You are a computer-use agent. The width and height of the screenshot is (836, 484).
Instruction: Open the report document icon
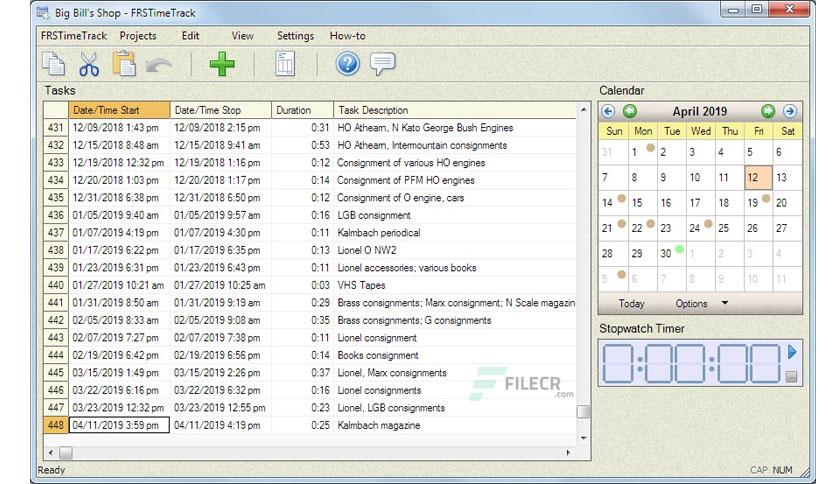(285, 64)
